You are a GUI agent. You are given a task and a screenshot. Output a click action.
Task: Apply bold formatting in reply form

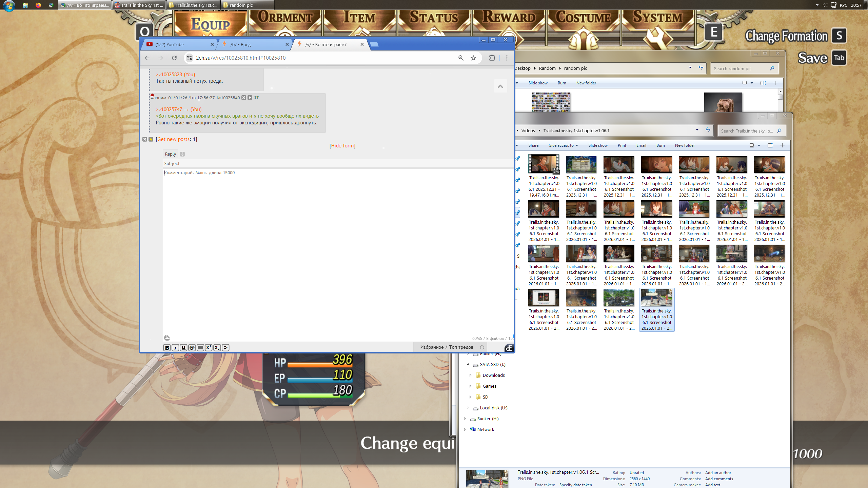(167, 347)
